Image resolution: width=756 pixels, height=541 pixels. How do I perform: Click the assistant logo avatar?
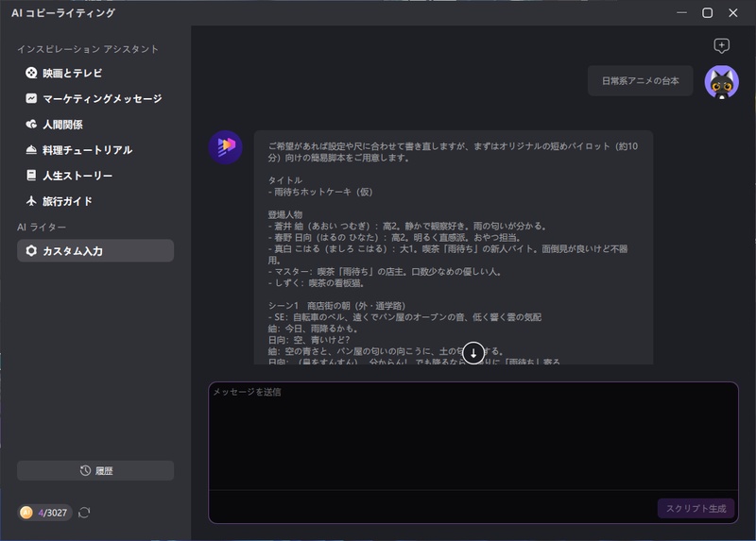pos(225,147)
